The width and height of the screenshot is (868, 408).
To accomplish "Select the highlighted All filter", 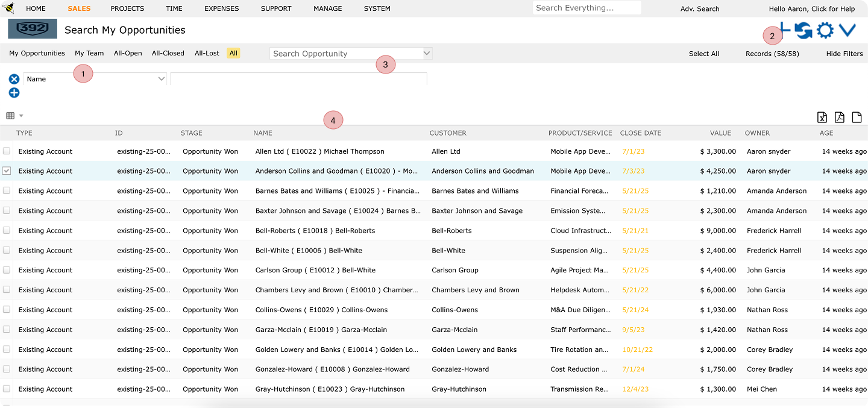I will point(233,53).
